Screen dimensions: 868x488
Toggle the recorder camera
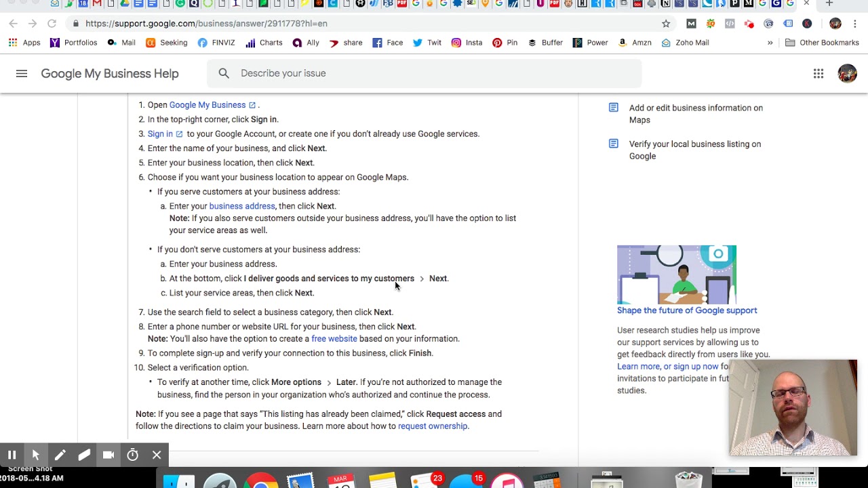108,455
